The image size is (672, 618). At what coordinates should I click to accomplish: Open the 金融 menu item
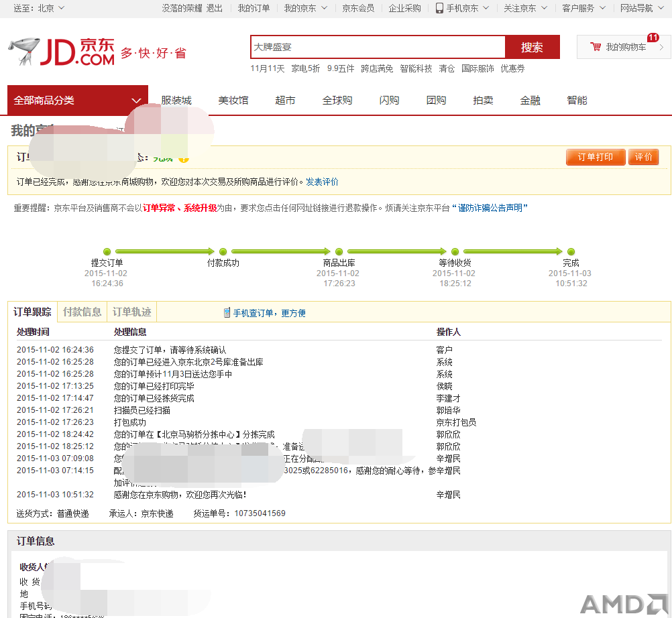point(530,101)
